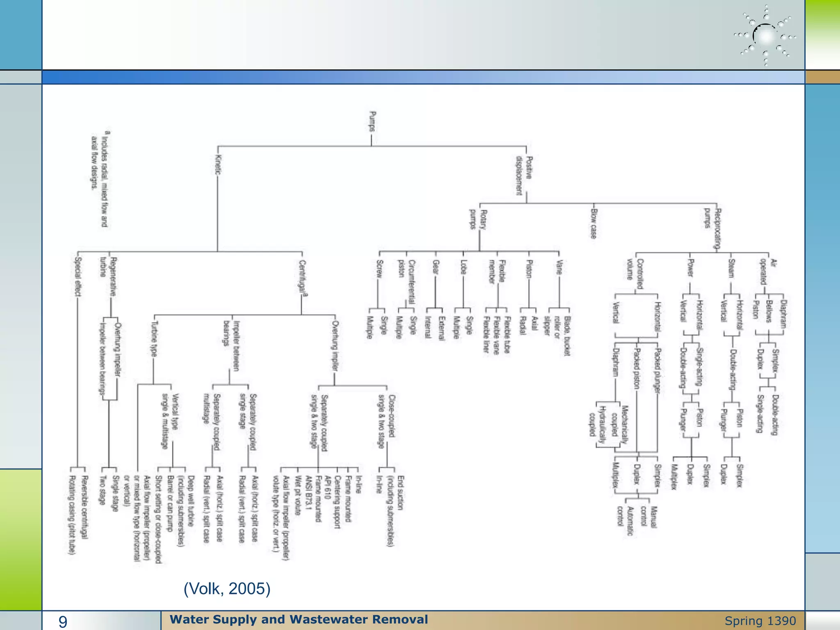840x630 pixels.
Task: Click the 'Flexible tube' label
Action: pos(507,335)
